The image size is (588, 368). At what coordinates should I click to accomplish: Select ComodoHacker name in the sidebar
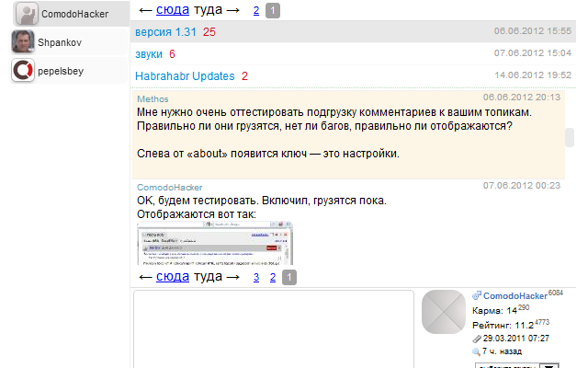click(x=75, y=14)
